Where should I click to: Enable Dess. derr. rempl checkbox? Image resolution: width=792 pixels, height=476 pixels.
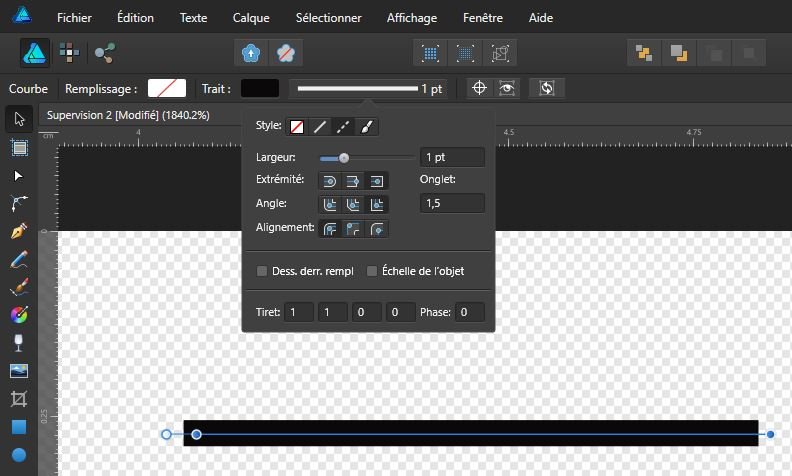pyautogui.click(x=262, y=271)
